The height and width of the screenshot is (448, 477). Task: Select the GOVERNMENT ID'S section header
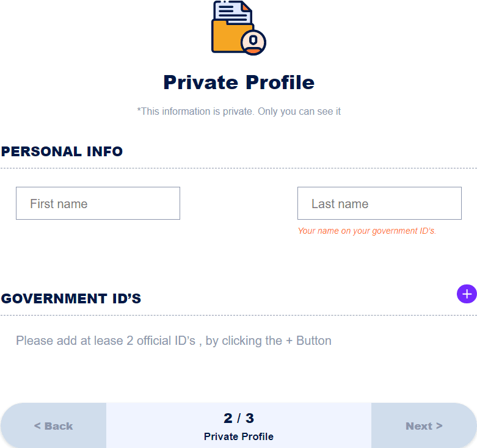click(71, 298)
